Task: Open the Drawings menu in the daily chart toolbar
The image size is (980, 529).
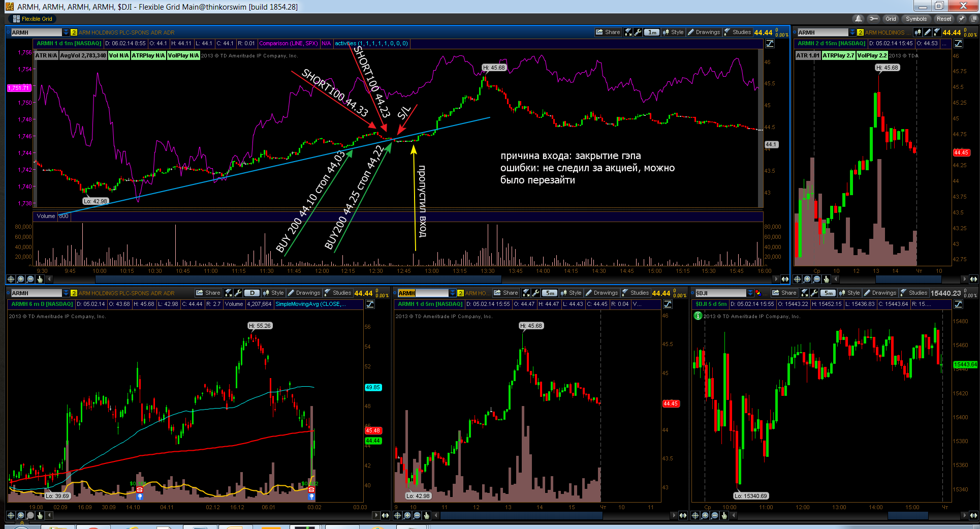Action: coord(304,293)
